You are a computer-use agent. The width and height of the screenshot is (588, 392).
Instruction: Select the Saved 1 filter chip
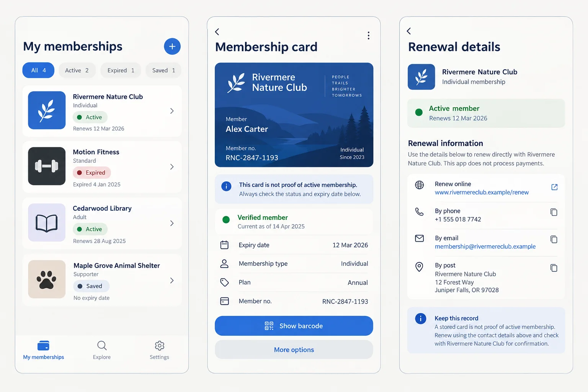coord(163,70)
